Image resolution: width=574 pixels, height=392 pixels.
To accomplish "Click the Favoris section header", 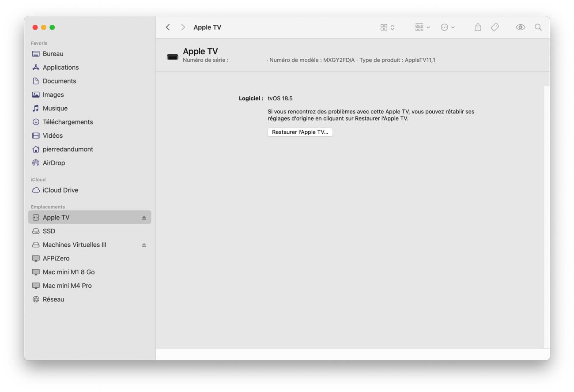I will (x=39, y=43).
